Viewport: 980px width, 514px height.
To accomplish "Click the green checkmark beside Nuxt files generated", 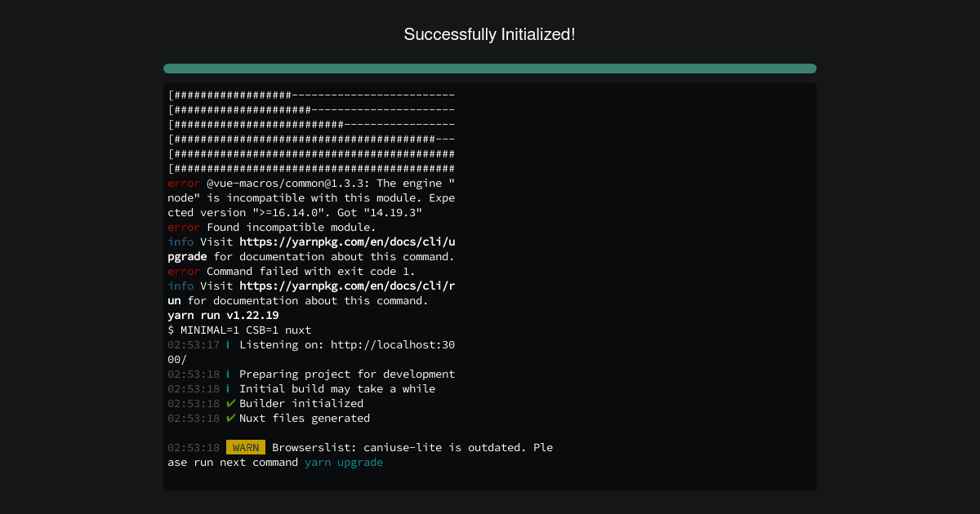I will pos(231,418).
